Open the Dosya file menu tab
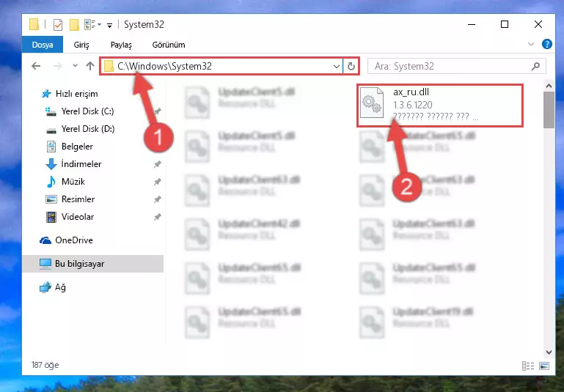564x392 pixels. [x=43, y=45]
